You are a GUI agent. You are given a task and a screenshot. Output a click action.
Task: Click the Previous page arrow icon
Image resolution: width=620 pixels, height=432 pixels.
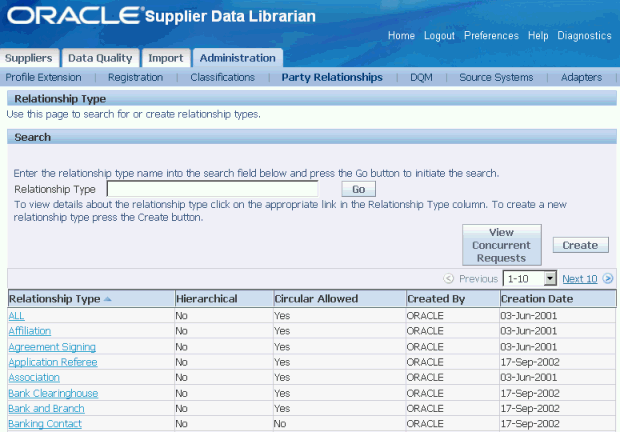(x=448, y=279)
